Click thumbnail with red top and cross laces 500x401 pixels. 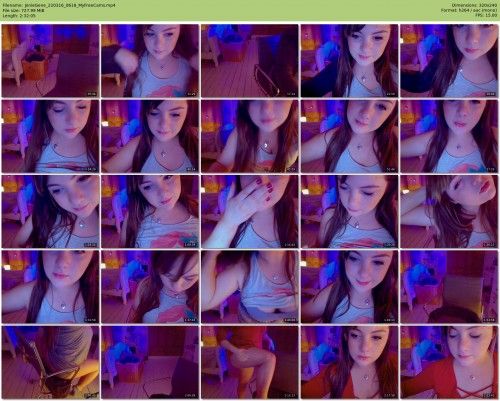(x=449, y=362)
